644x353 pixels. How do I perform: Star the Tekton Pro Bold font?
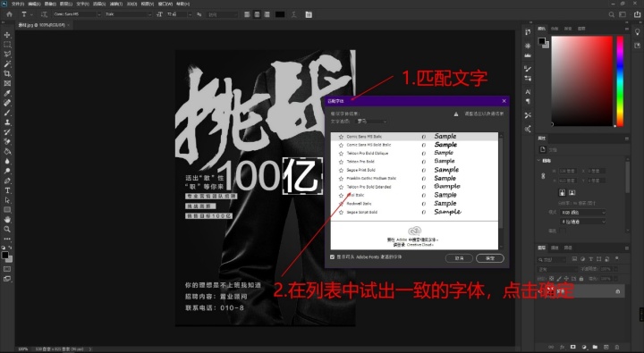341,162
